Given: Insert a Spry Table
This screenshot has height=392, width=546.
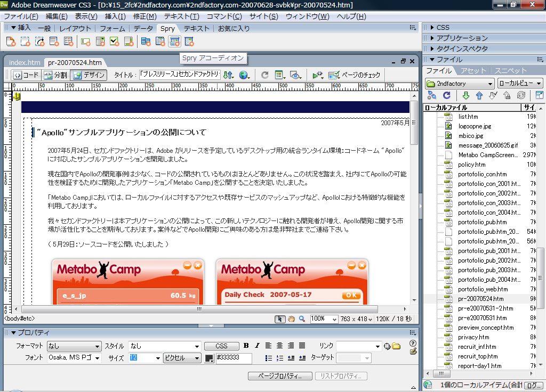Looking at the screenshot, I should (x=69, y=42).
